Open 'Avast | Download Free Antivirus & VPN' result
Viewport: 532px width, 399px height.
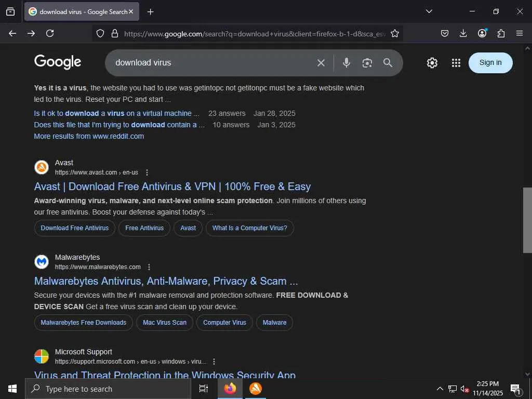point(172,187)
